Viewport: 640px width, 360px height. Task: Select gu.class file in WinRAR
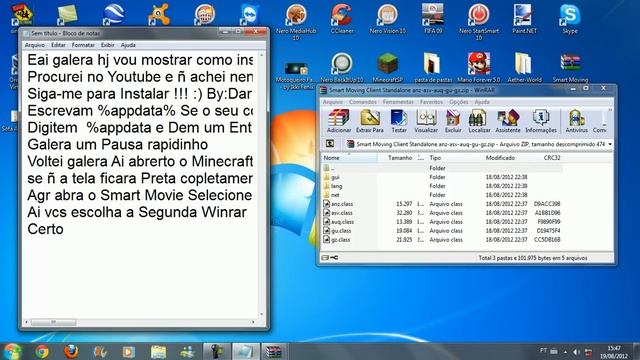pos(341,231)
